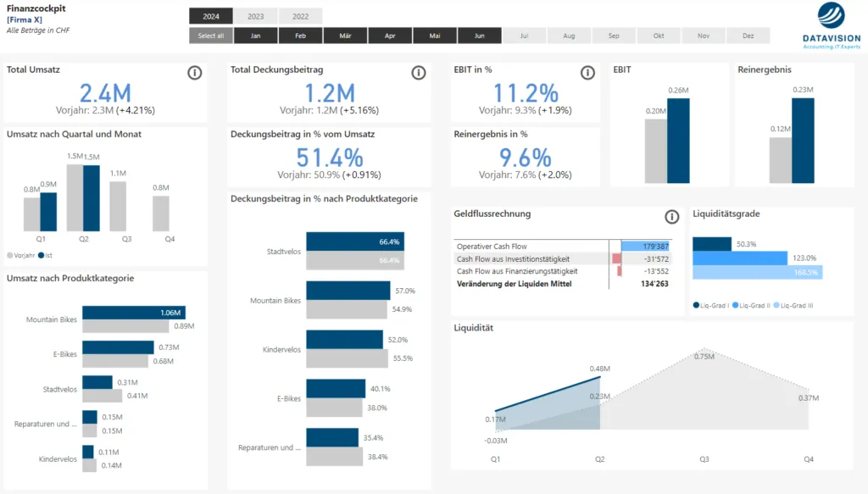Click the 2.4M Total Umsatz value
Screen dimensions: 868x494
[105, 93]
